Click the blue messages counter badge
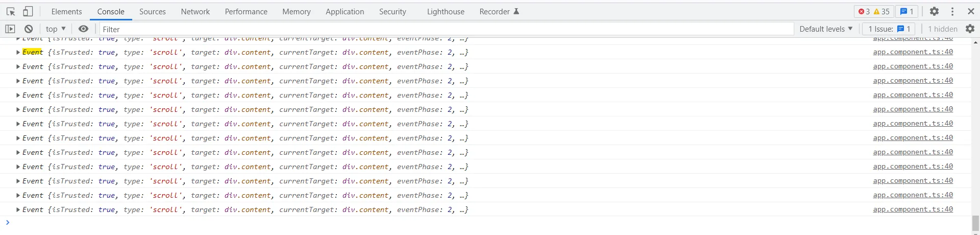The height and width of the screenshot is (235, 980). 906,11
